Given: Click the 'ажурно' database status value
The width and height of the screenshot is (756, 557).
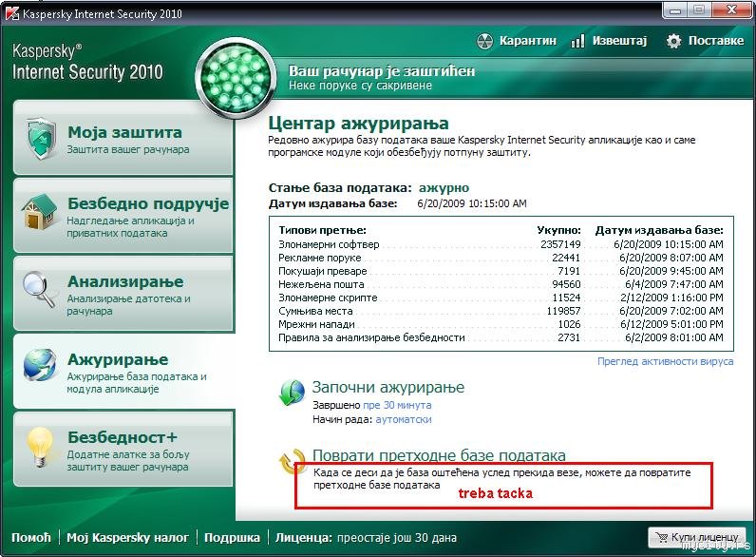Looking at the screenshot, I should 444,188.
